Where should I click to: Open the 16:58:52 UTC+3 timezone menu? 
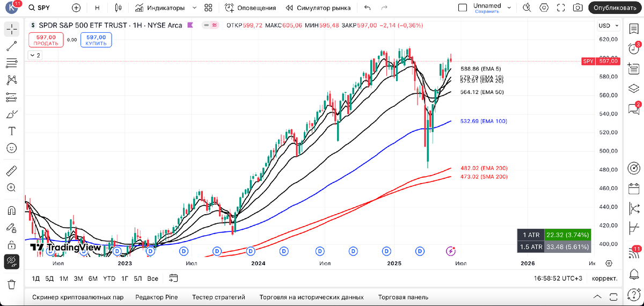(x=558, y=279)
